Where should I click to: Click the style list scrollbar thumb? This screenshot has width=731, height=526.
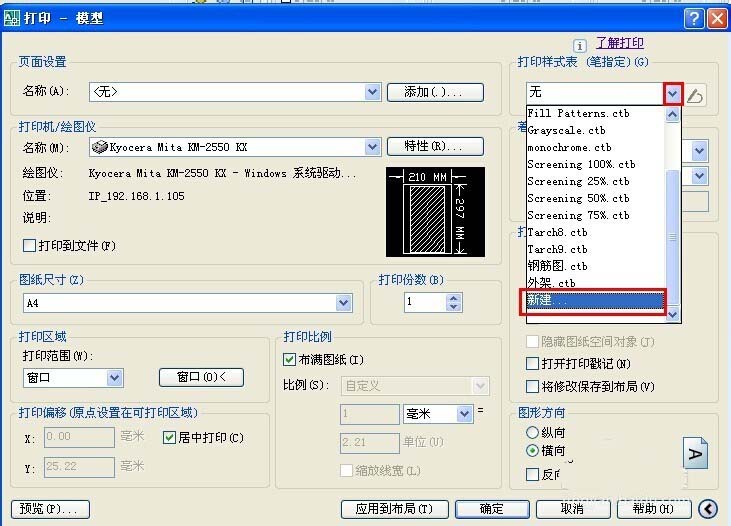[x=672, y=237]
